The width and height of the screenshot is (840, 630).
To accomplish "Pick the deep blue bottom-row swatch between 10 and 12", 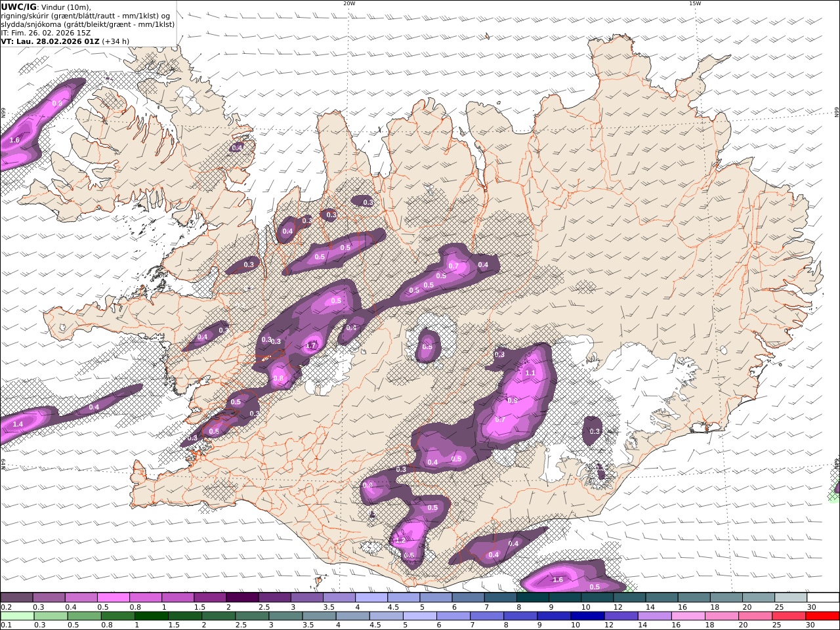I will [587, 616].
